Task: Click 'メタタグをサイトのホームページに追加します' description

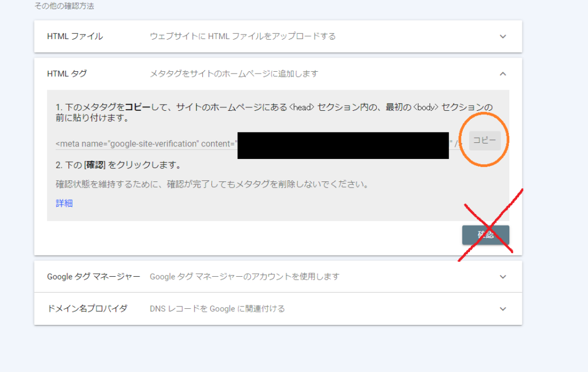Action: pos(234,73)
